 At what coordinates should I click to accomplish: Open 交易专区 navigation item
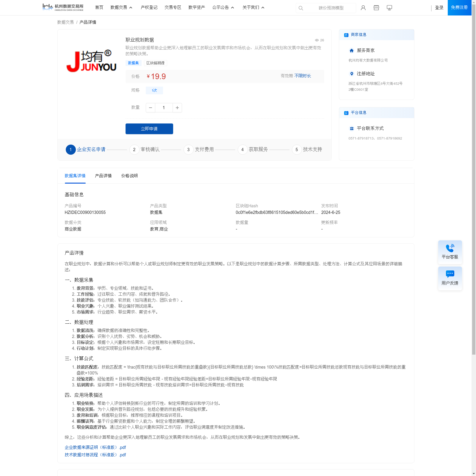[x=173, y=7]
